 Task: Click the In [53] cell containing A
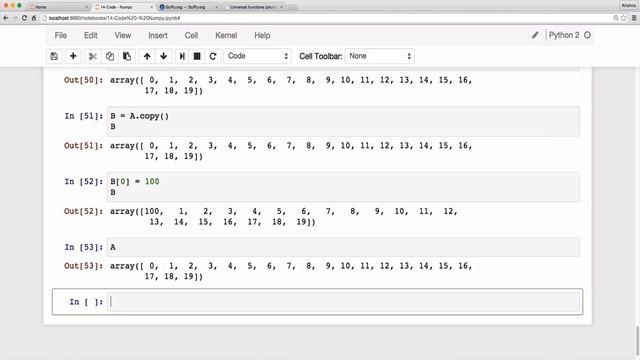click(x=343, y=247)
